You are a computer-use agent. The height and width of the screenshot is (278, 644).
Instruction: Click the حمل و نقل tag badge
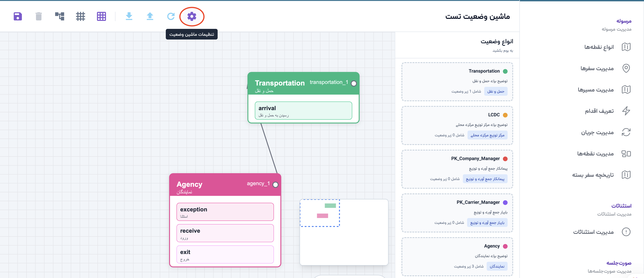click(496, 91)
